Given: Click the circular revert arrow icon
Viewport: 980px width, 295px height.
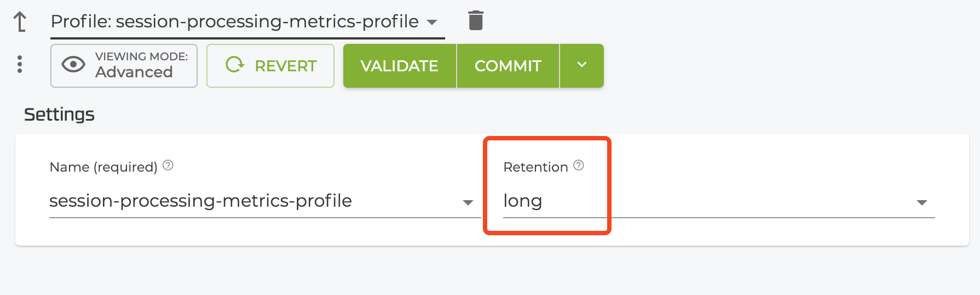Looking at the screenshot, I should (234, 65).
